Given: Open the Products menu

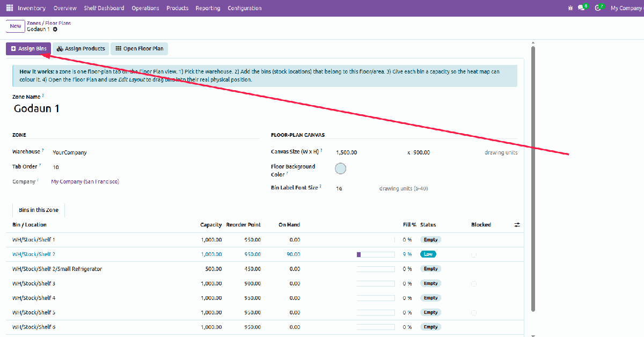Looking at the screenshot, I should 177,8.
